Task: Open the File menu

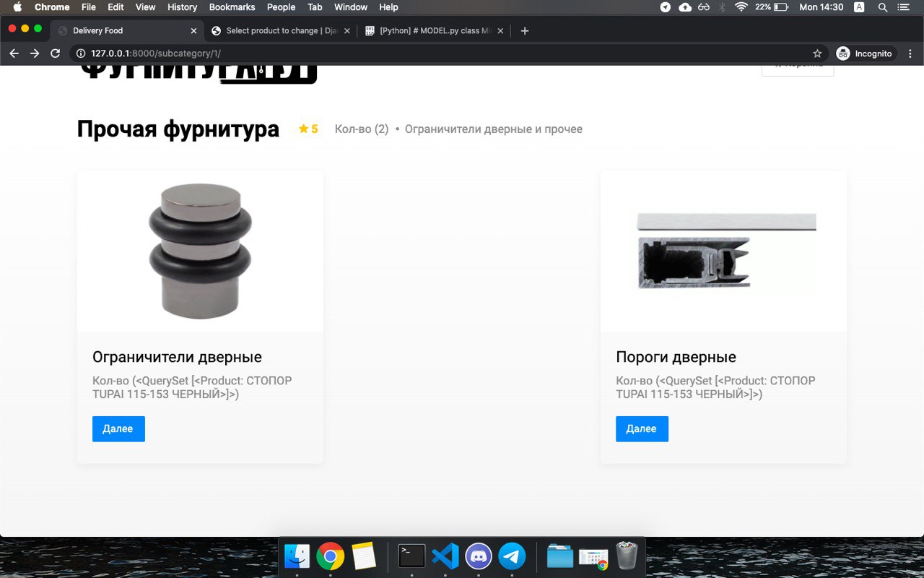Action: tap(88, 7)
